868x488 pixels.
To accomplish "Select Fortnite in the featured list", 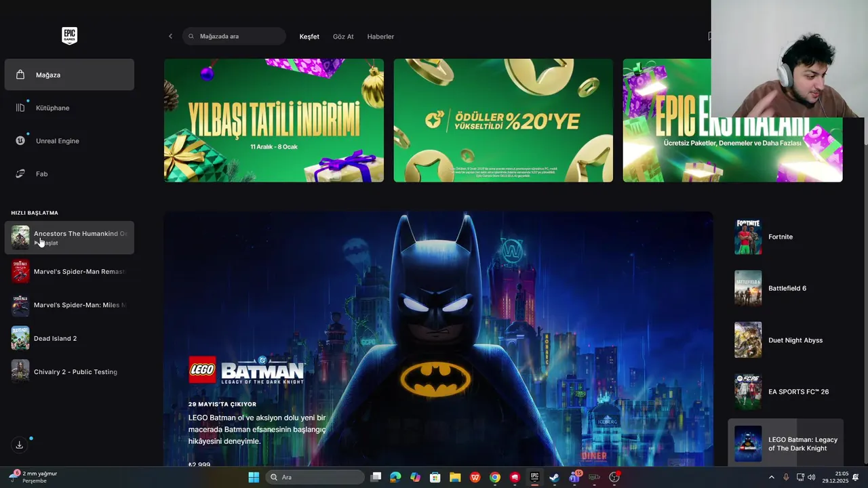I will [x=786, y=237].
